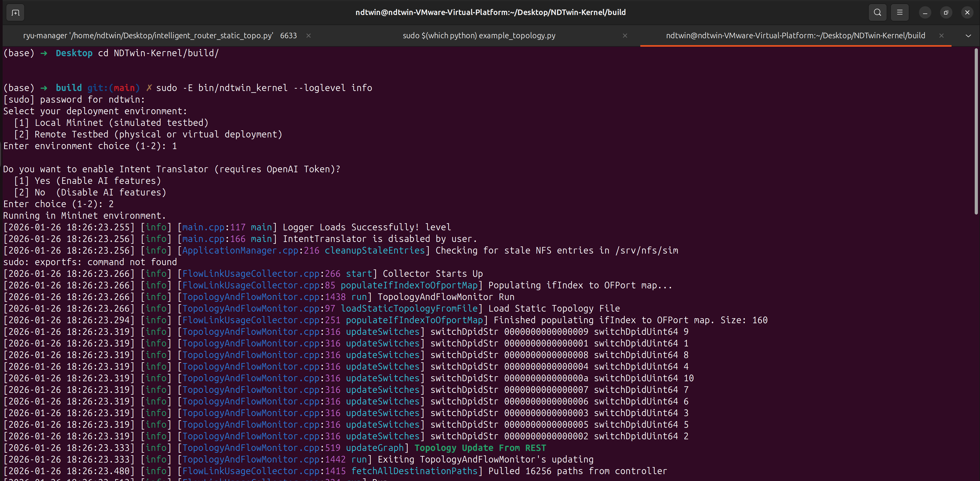Click the terminal search icon
Image resolution: width=980 pixels, height=481 pixels.
pos(877,13)
